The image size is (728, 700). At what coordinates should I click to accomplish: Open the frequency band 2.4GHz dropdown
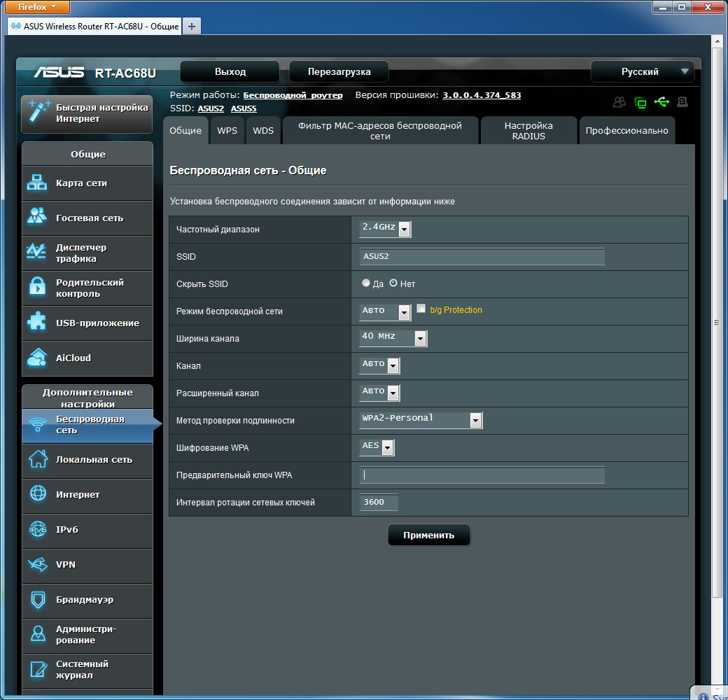pos(386,228)
